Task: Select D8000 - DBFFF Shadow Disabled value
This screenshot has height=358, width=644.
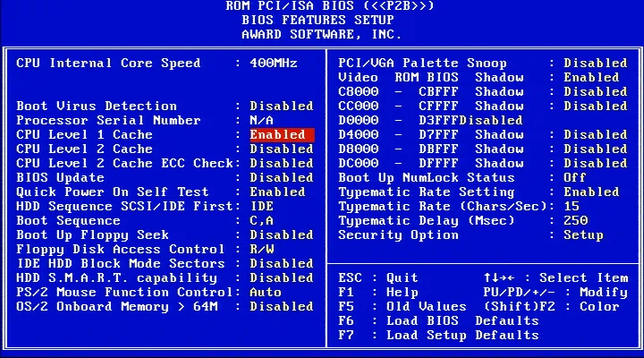Action: coord(596,149)
